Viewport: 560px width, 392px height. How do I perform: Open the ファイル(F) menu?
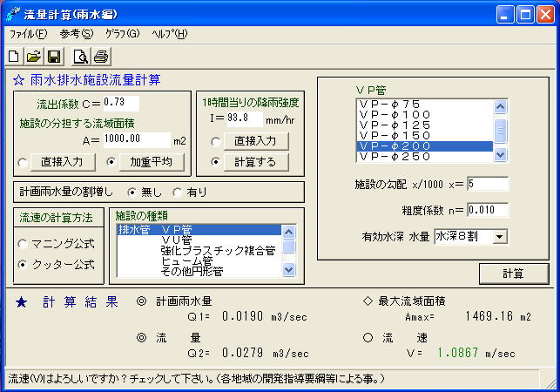coord(29,33)
